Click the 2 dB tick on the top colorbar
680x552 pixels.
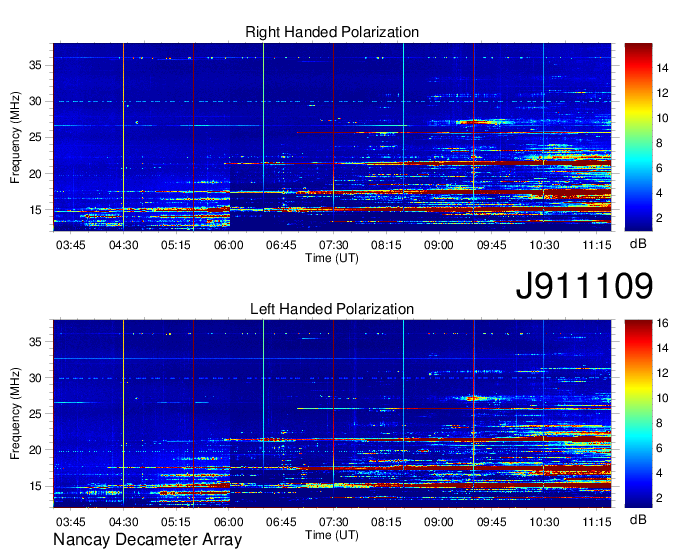click(659, 218)
